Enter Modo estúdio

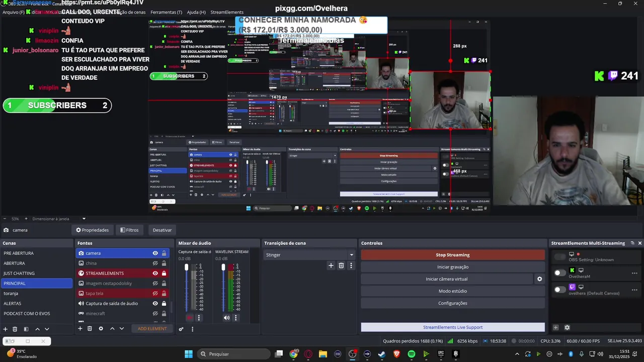point(453,291)
